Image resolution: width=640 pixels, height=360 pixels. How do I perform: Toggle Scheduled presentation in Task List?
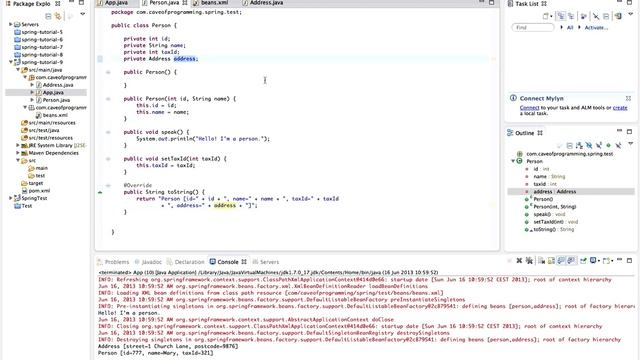click(571, 16)
